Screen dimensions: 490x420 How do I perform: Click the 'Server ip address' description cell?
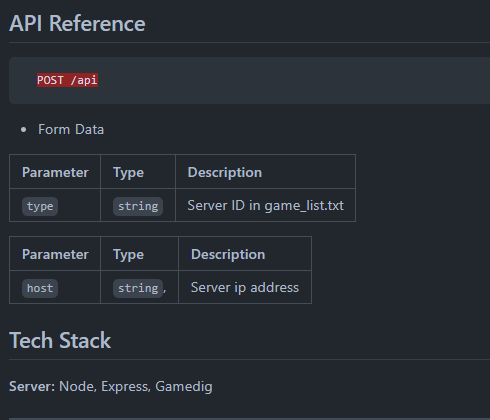click(x=245, y=287)
